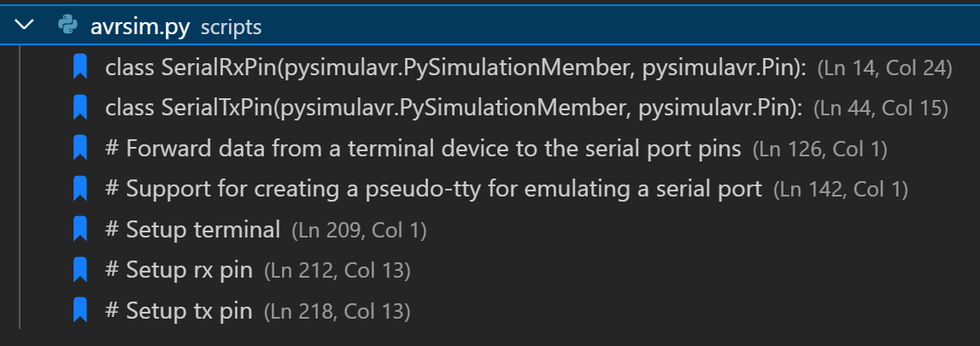Collapse the avrsim.py bookmarks group
980x346 pixels.
pos(25,26)
